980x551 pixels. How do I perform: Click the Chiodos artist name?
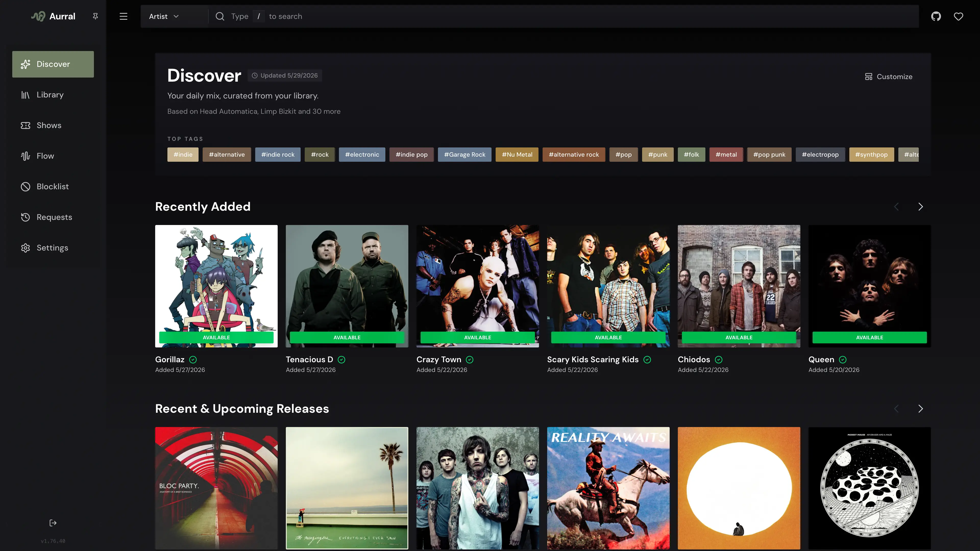tap(694, 359)
